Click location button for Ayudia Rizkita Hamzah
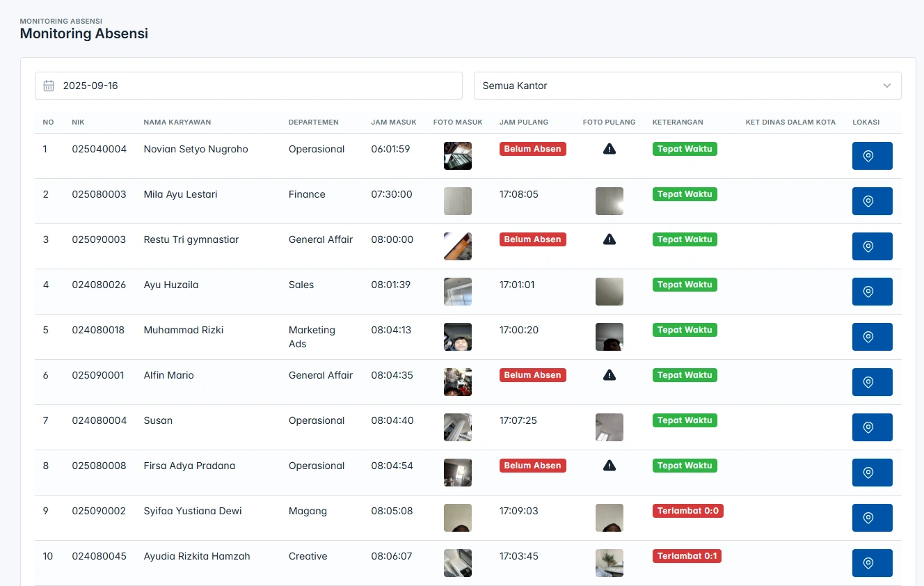The width and height of the screenshot is (924, 586). 872,563
